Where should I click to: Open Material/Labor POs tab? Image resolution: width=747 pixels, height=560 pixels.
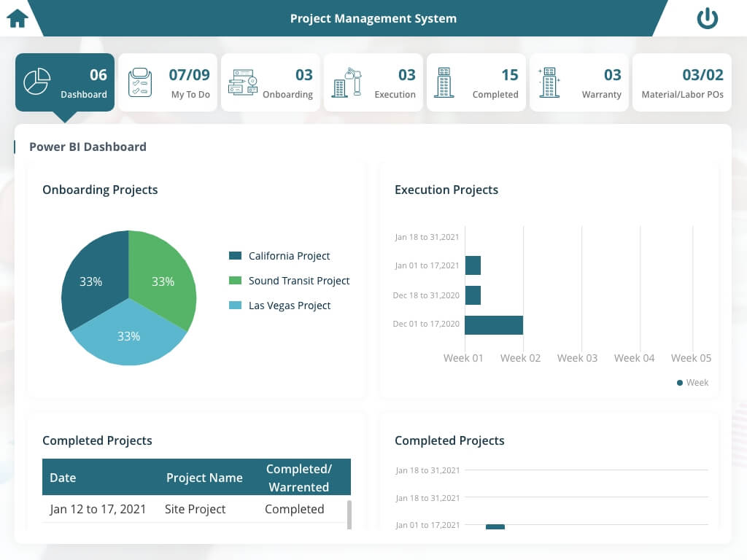click(682, 82)
